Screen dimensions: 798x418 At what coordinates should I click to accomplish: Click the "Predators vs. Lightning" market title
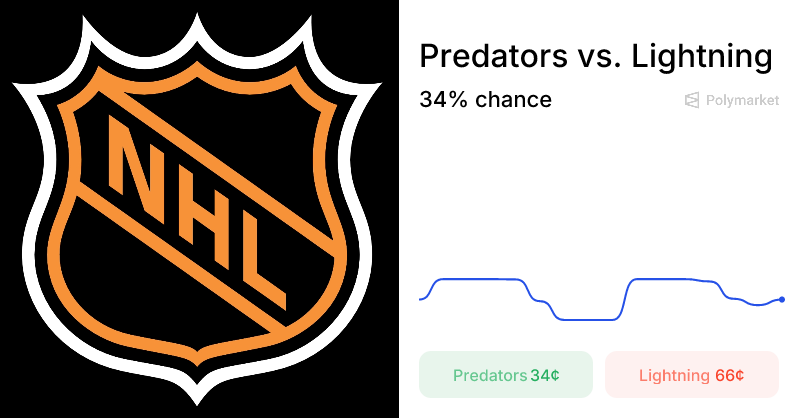click(595, 56)
